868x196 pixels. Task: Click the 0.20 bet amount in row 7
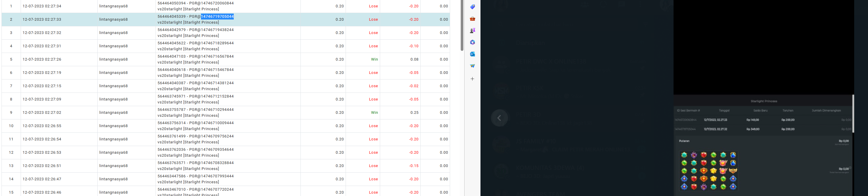point(340,86)
